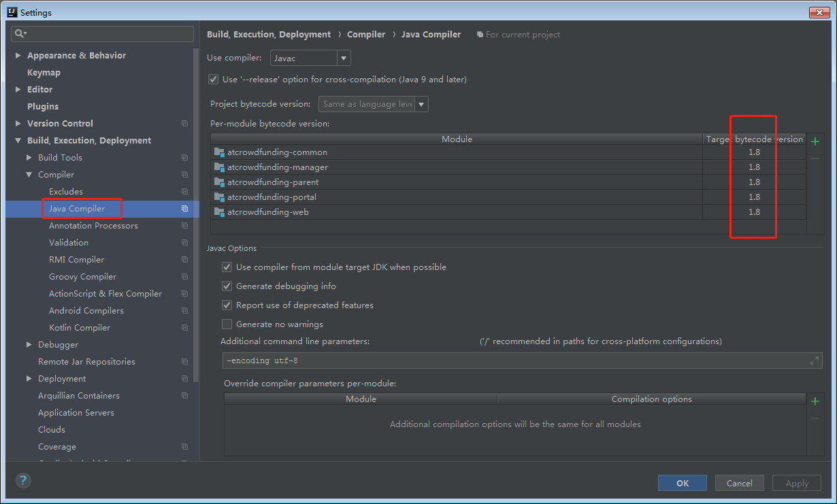Click the project-level icon beside Groovy Compiler
The height and width of the screenshot is (504, 837).
pyautogui.click(x=184, y=277)
